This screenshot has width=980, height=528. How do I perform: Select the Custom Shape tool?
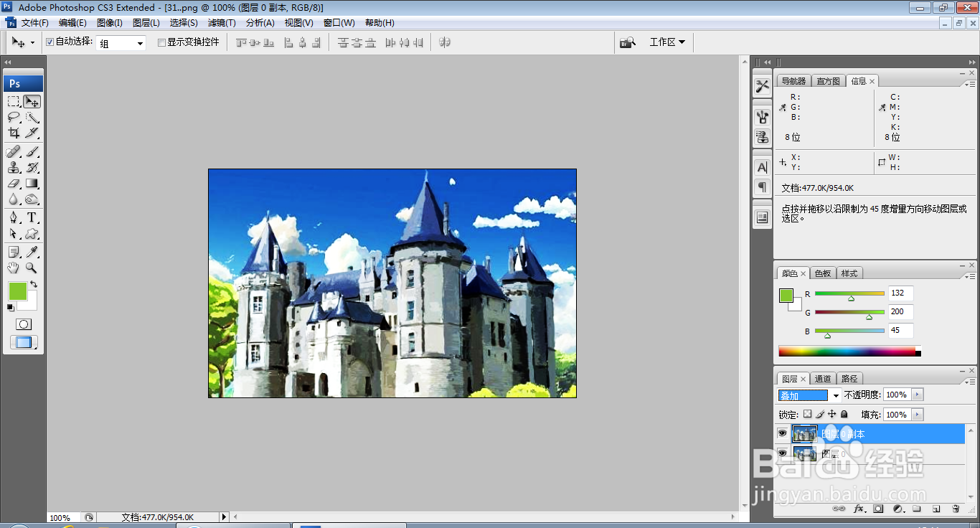point(32,233)
